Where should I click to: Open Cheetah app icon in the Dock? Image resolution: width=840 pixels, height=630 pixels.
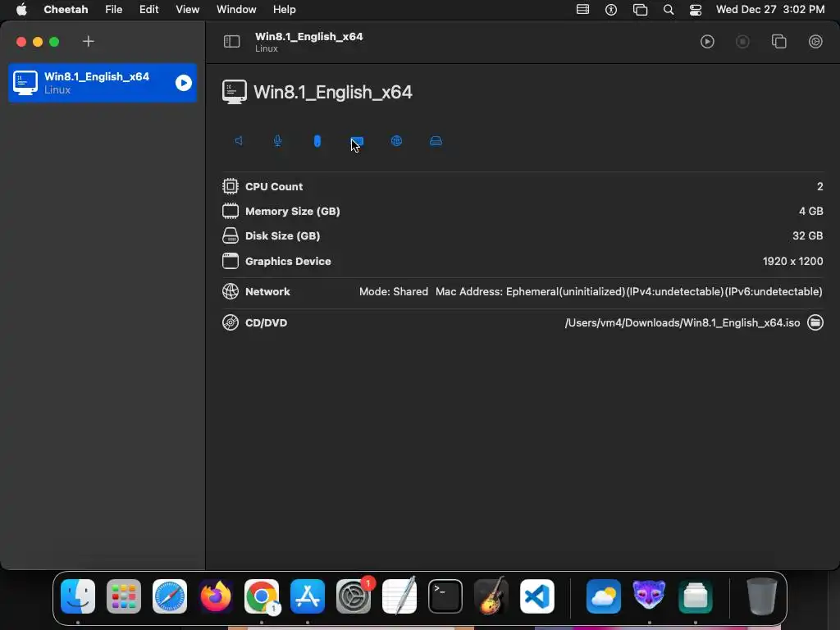click(x=650, y=596)
